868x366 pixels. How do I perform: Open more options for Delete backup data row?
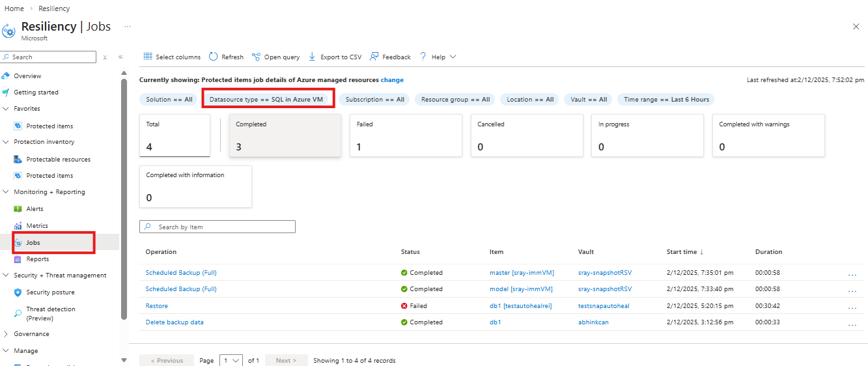pos(852,324)
